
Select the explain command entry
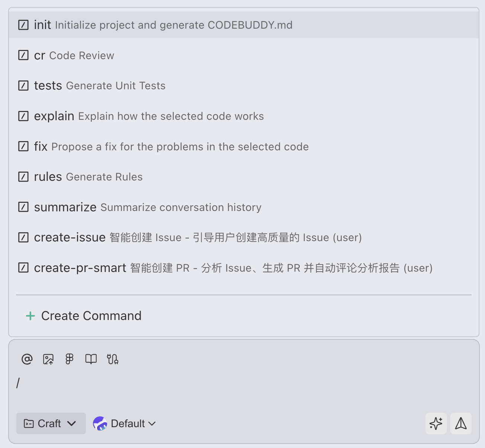click(149, 116)
